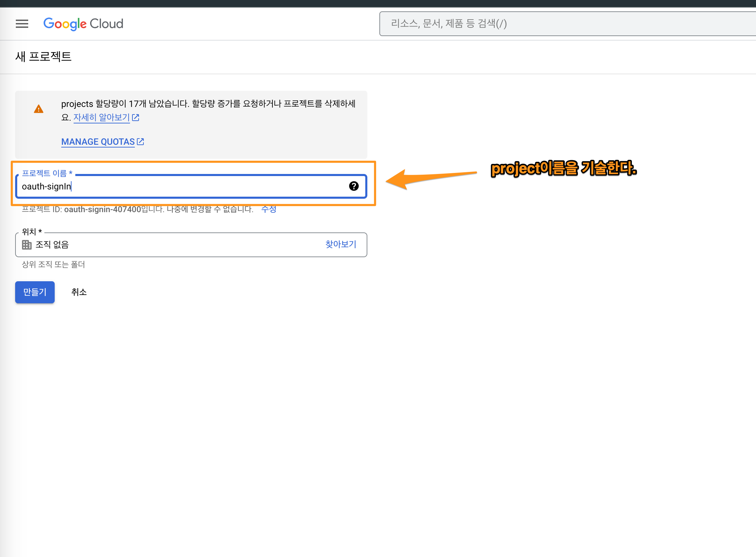This screenshot has height=557, width=756.
Task: Click the help question mark in project name field
Action: [x=354, y=186]
